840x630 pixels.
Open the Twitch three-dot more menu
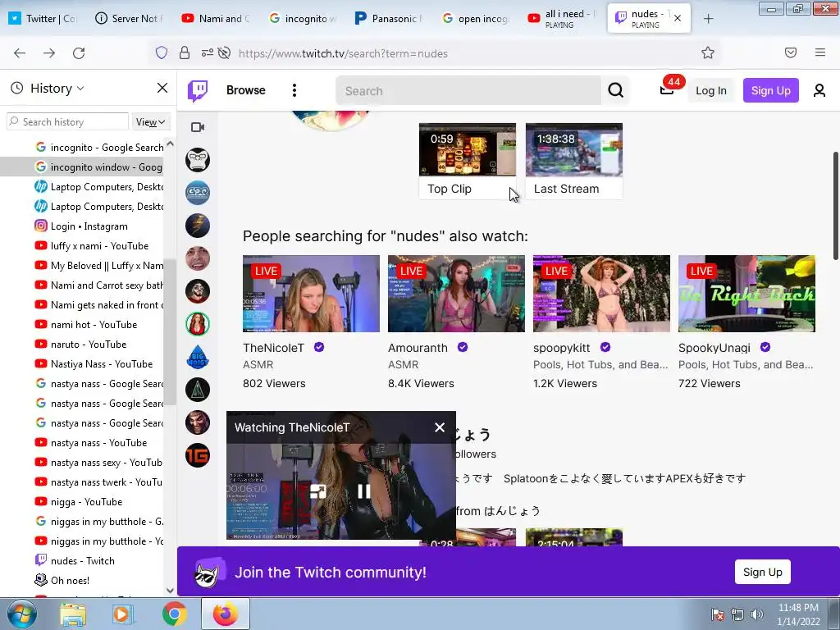click(294, 90)
